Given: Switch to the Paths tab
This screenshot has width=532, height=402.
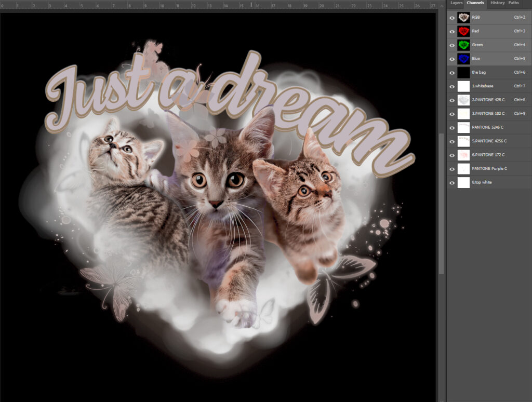Looking at the screenshot, I should [514, 3].
